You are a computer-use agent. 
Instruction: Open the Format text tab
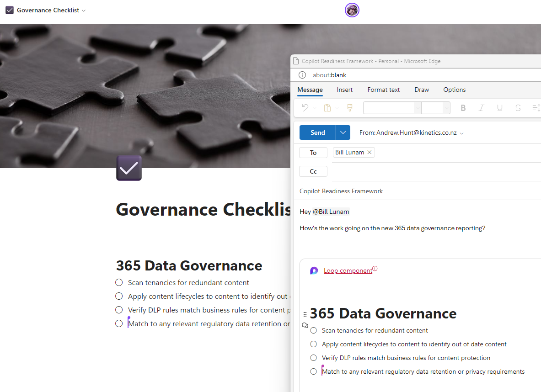[383, 90]
